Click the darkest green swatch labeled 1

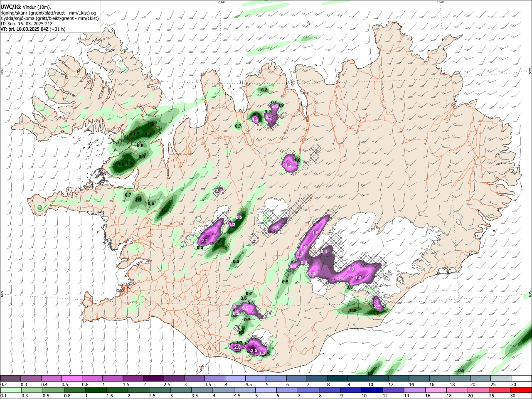click(x=96, y=390)
